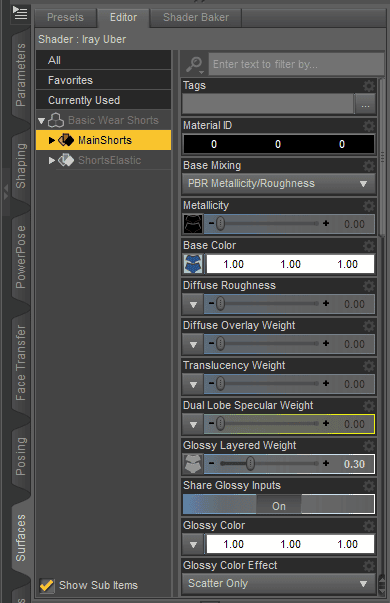The height and width of the screenshot is (603, 390).
Task: Switch to the Editor tab
Action: (x=123, y=18)
